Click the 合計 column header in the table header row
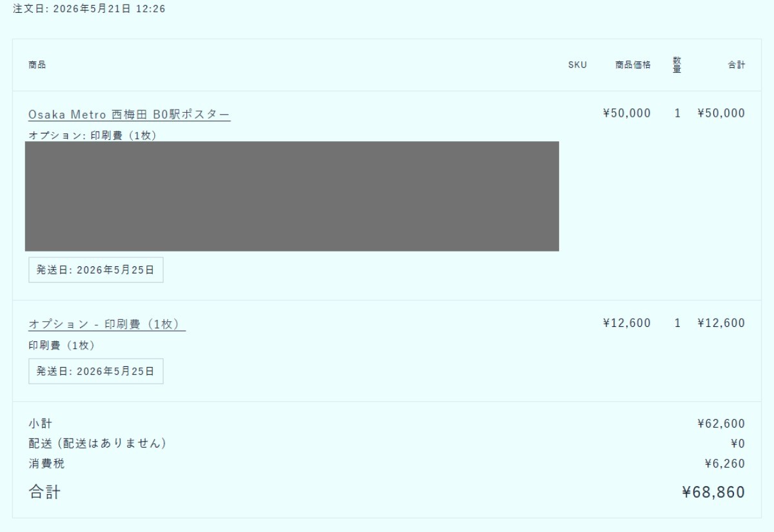The image size is (774, 532). pos(737,65)
